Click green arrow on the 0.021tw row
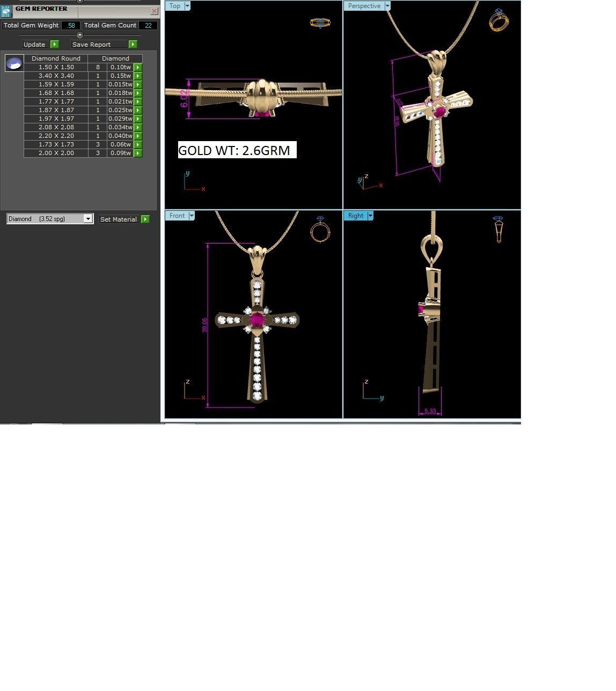Image resolution: width=616 pixels, height=691 pixels. point(138,101)
